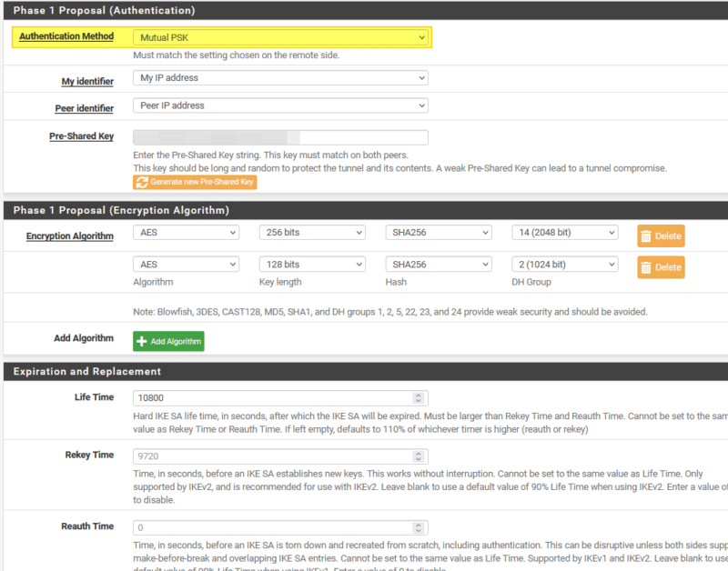The width and height of the screenshot is (728, 571).
Task: Click trash icon beside 2 (1024 bit) group
Action: [x=646, y=267]
